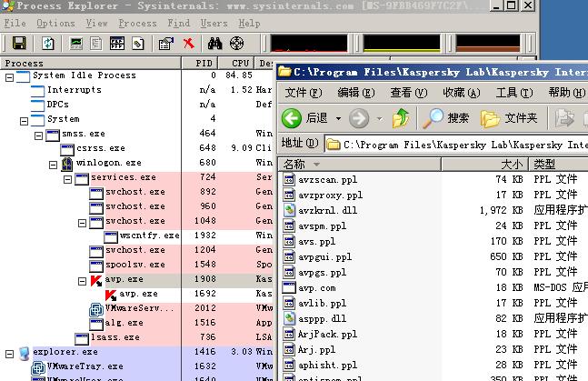Open the Options menu
Screen dimensions: 588x381
(x=55, y=24)
